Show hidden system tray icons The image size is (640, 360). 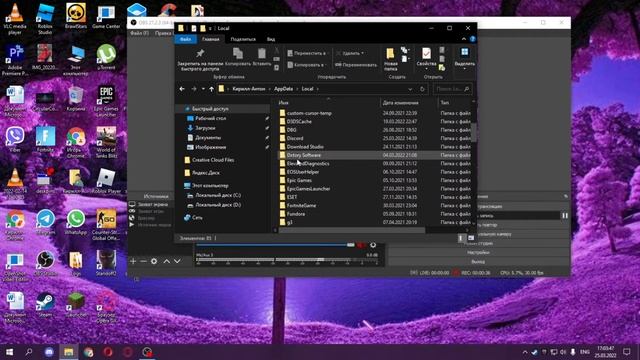525,352
